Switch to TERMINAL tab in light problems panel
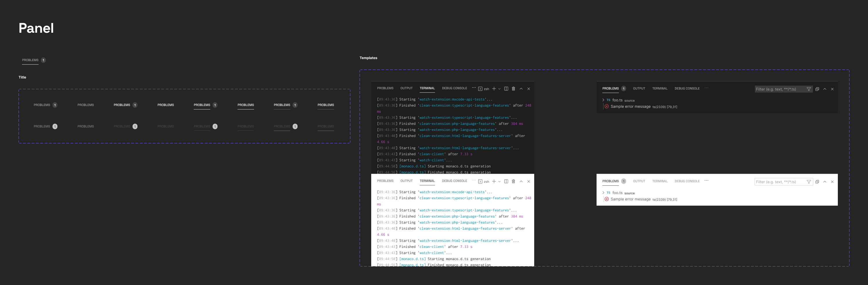The height and width of the screenshot is (285, 868). 660,181
